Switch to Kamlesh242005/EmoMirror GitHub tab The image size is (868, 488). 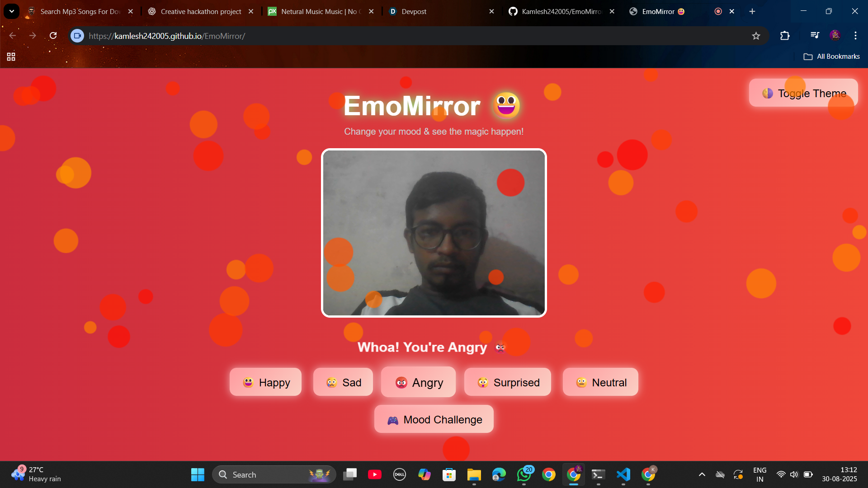coord(561,11)
